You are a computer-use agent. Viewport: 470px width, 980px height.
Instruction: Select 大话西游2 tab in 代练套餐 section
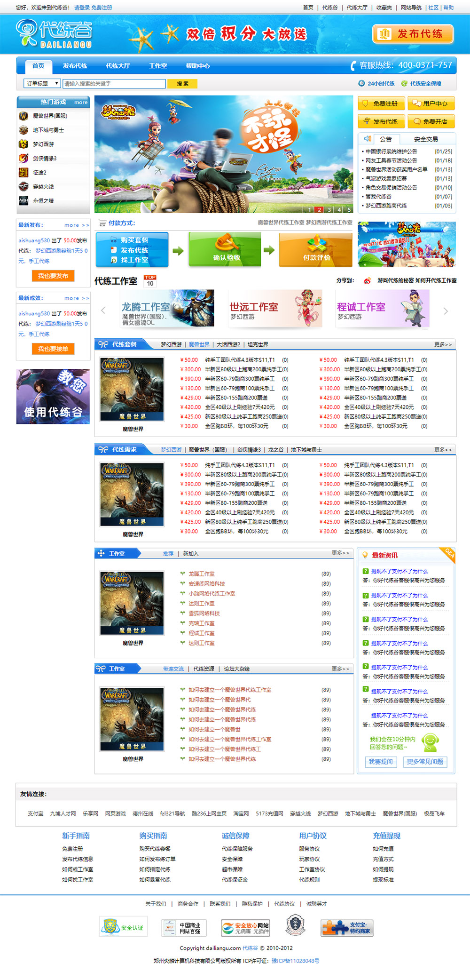pos(228,344)
